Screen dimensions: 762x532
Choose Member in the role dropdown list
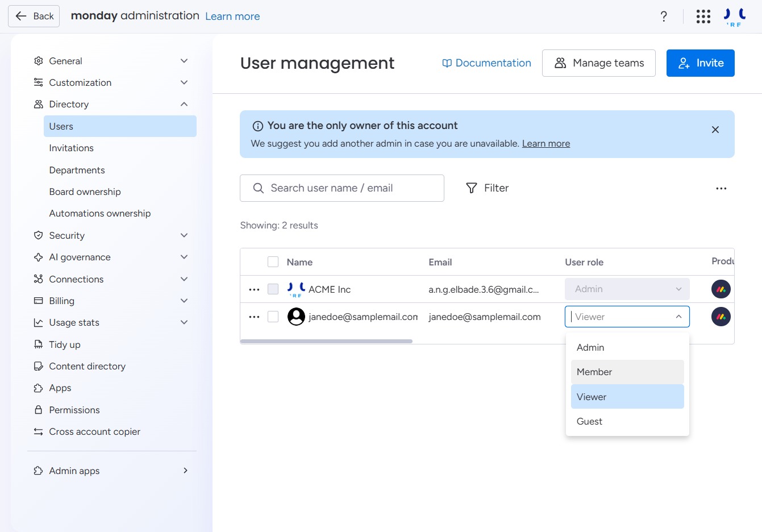(x=627, y=372)
